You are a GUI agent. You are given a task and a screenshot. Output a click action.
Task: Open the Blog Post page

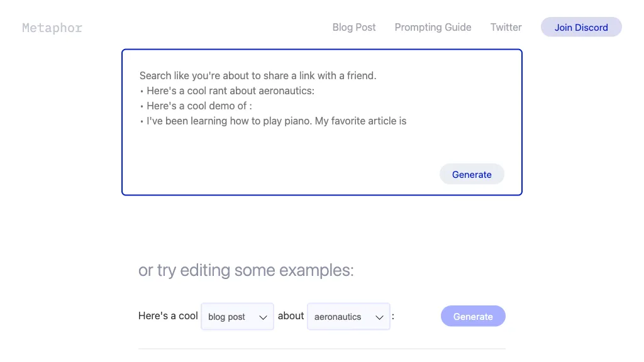point(353,27)
